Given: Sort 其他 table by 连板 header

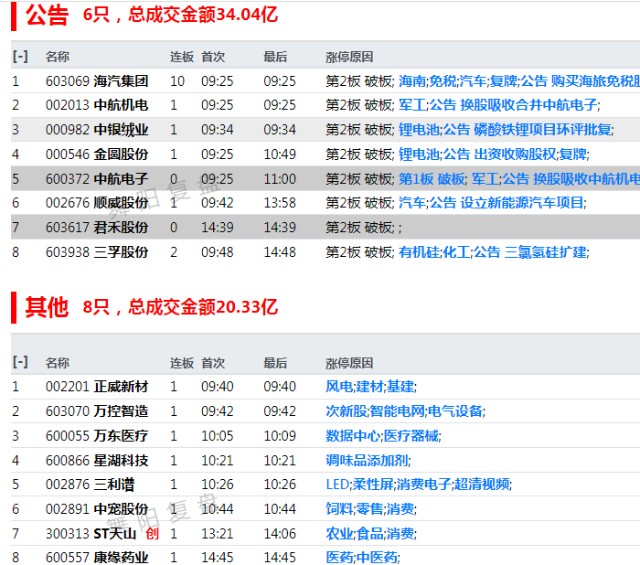Looking at the screenshot, I should [182, 362].
